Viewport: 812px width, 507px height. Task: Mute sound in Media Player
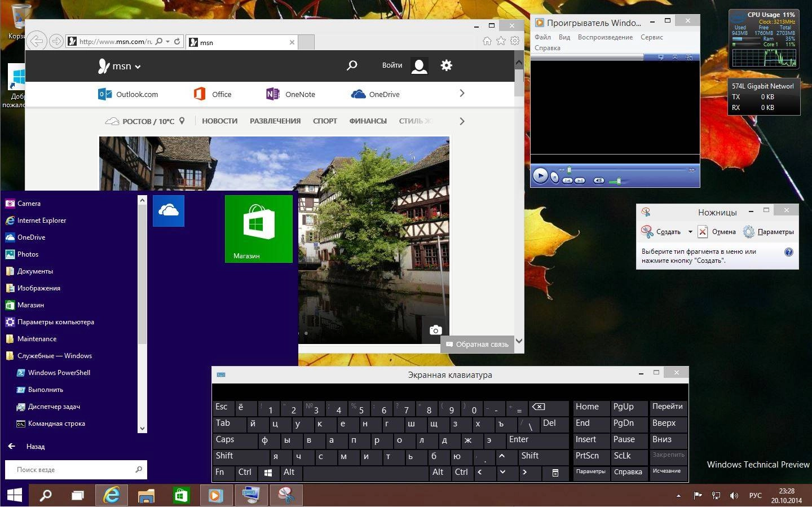tap(599, 180)
